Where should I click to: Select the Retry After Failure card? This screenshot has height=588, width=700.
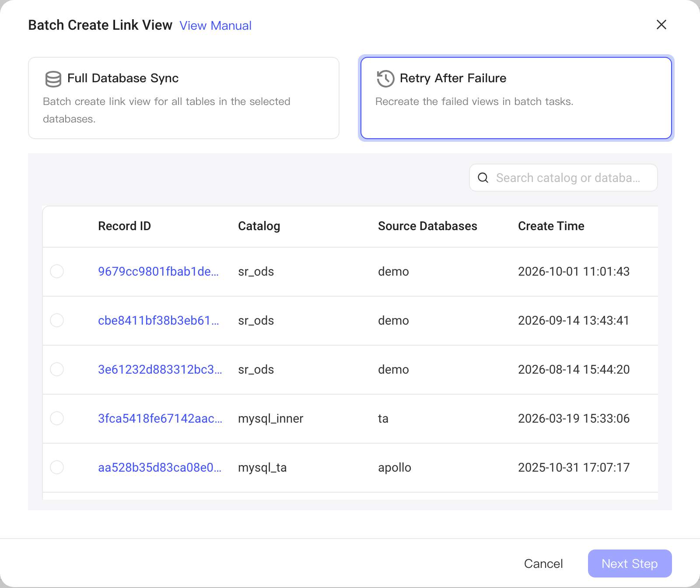pos(516,98)
